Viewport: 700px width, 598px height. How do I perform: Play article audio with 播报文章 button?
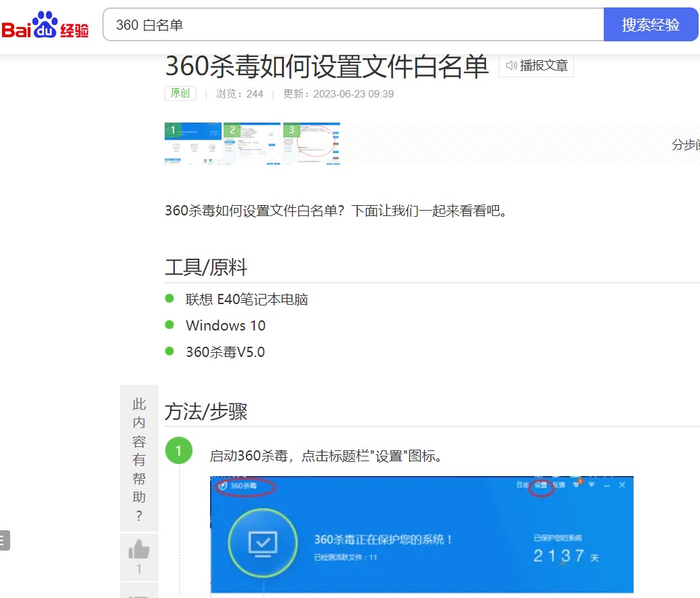(536, 66)
